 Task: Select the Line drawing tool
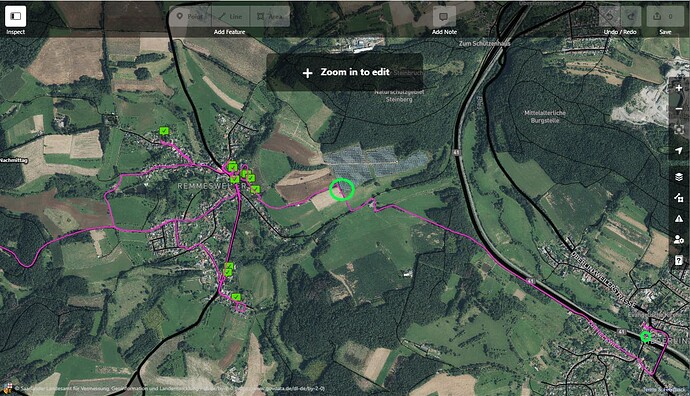click(231, 16)
